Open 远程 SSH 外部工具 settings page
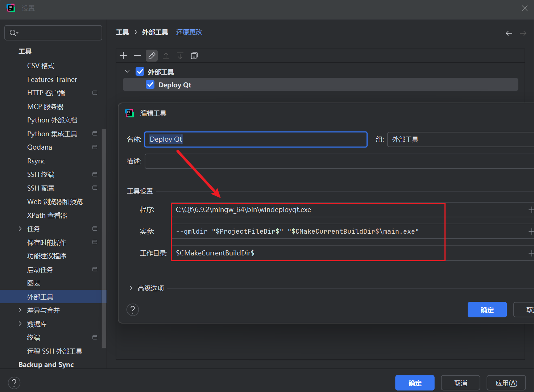Viewport: 534px width, 392px height. [55, 351]
